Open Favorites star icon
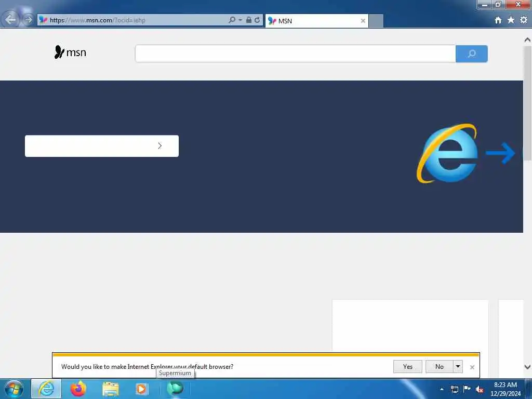This screenshot has height=399, width=532. pyautogui.click(x=511, y=20)
